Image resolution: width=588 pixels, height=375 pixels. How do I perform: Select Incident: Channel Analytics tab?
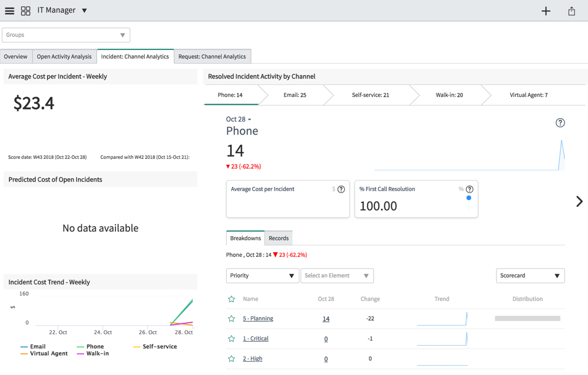point(135,57)
